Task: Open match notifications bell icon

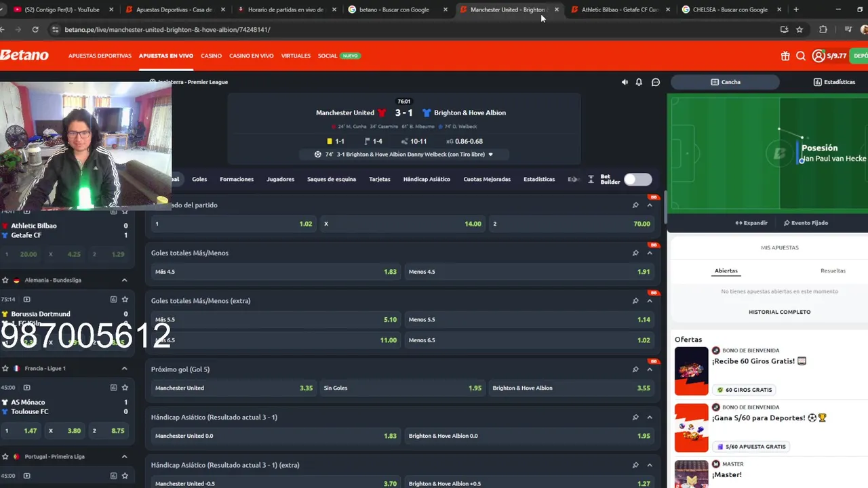Action: point(639,82)
